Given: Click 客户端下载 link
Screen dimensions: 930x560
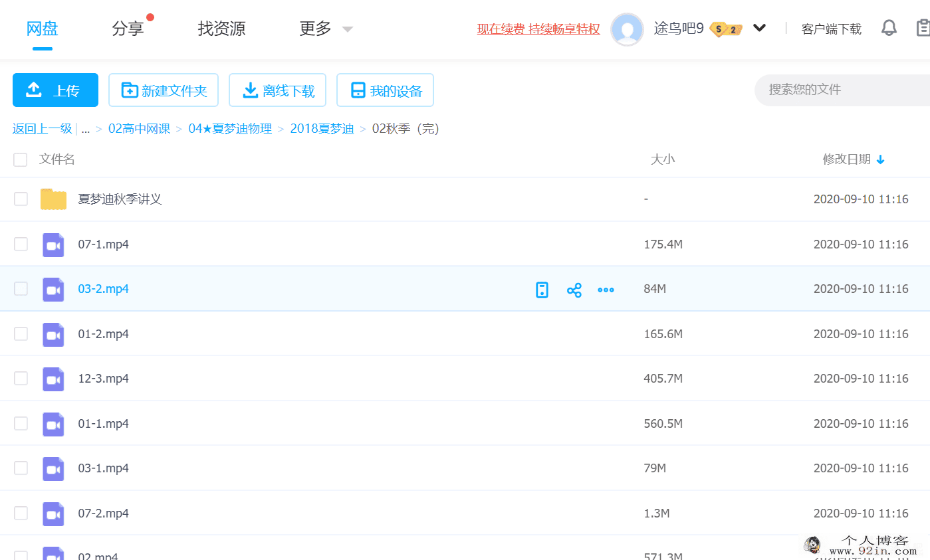Looking at the screenshot, I should tap(832, 29).
